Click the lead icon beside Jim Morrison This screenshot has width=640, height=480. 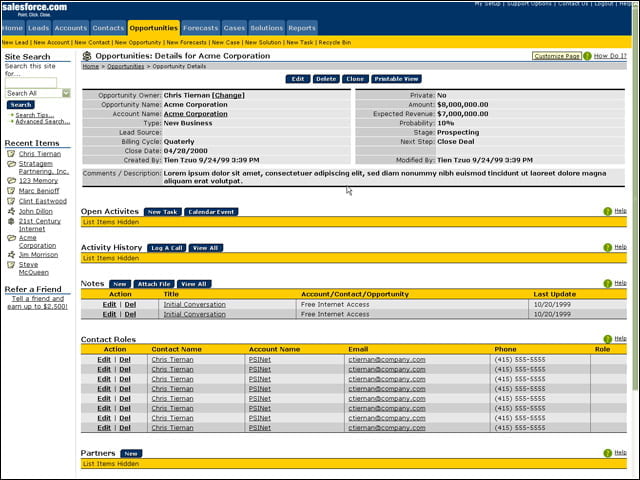[11, 254]
